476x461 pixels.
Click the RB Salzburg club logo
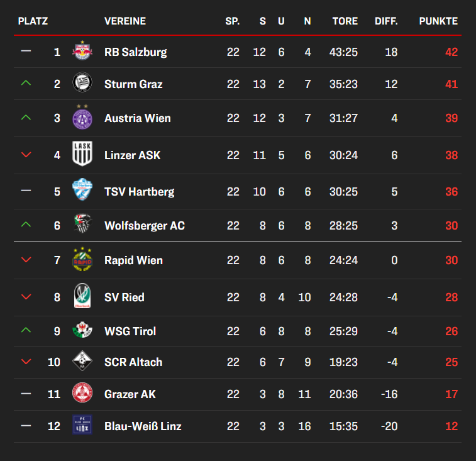(82, 52)
